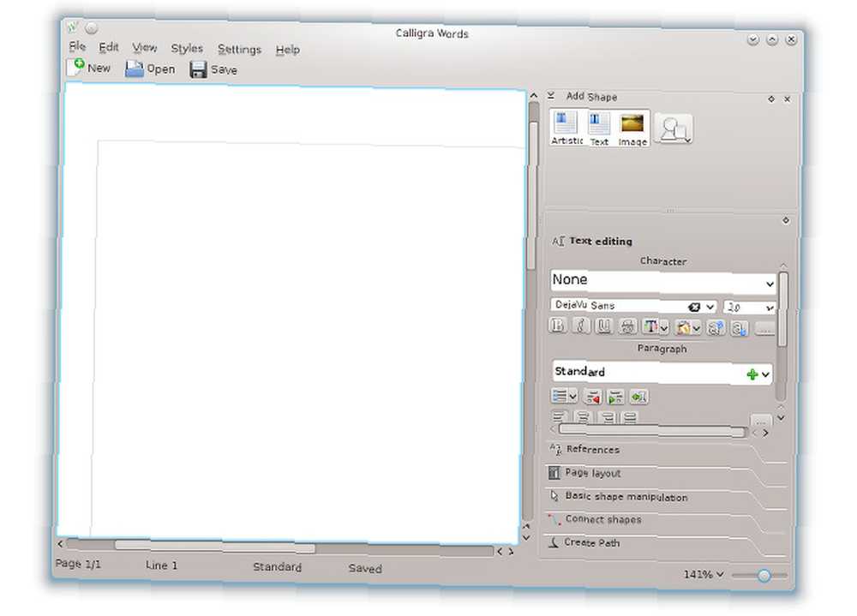Click the document vertical scrollbar thumb
The width and height of the screenshot is (857, 616).
pos(532,194)
